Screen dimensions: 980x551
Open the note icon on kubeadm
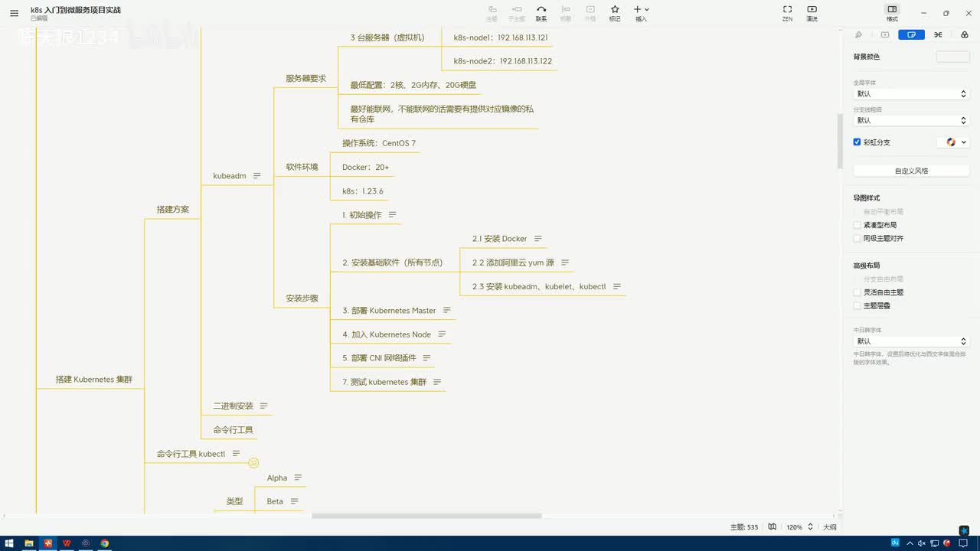(x=257, y=176)
